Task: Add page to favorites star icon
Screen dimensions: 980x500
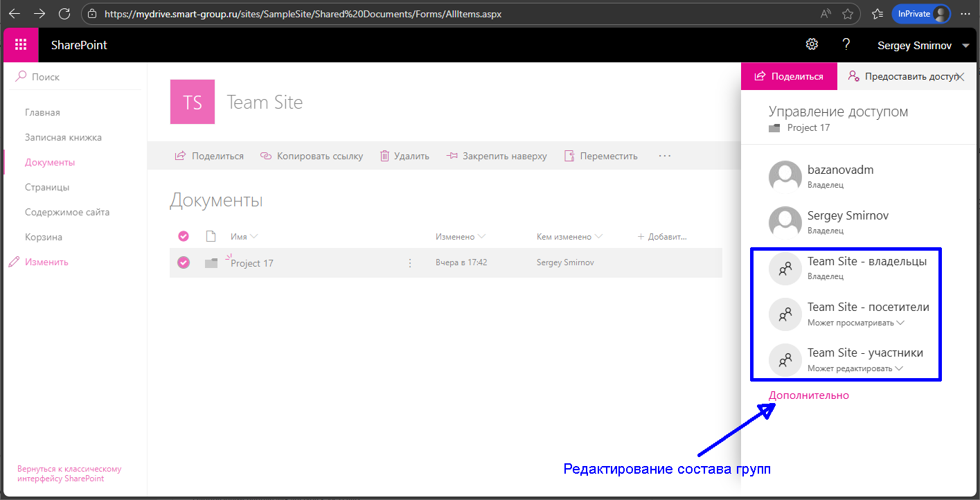Action: point(848,14)
